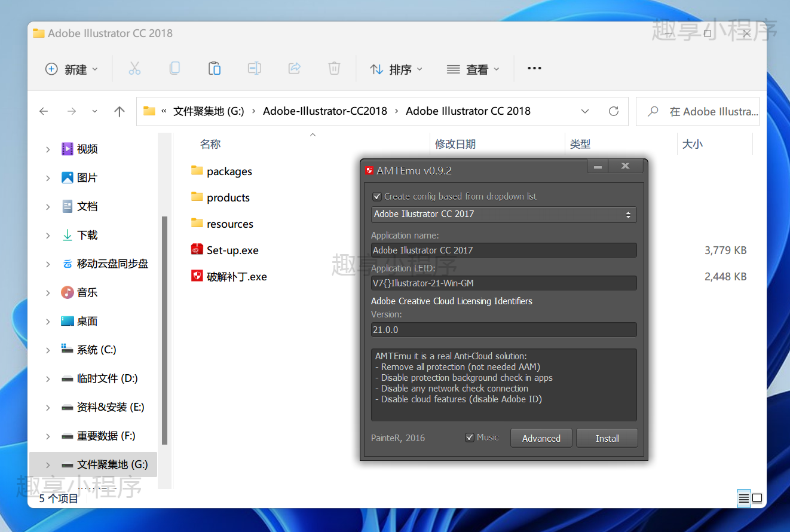Go back with the left arrow
Viewport: 790px width, 532px height.
(x=44, y=111)
